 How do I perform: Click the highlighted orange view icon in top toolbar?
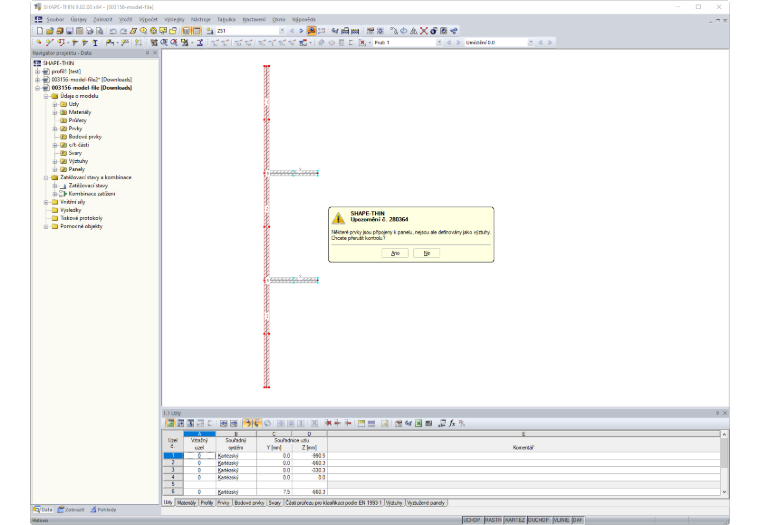click(x=311, y=31)
